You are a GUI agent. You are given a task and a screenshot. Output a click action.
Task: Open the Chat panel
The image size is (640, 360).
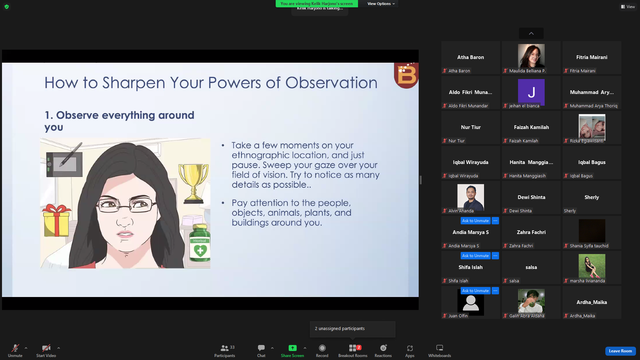tap(261, 350)
